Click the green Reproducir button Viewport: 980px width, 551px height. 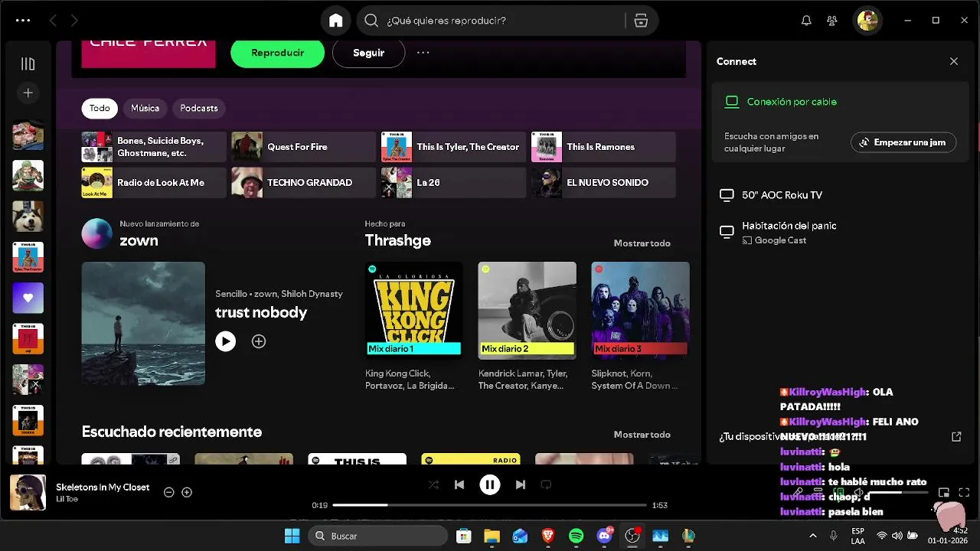click(x=277, y=53)
